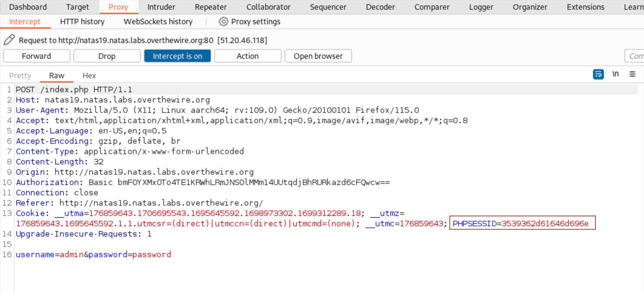This screenshot has height=293, width=644.
Task: Open the editor hamburger options menu
Action: click(x=632, y=74)
